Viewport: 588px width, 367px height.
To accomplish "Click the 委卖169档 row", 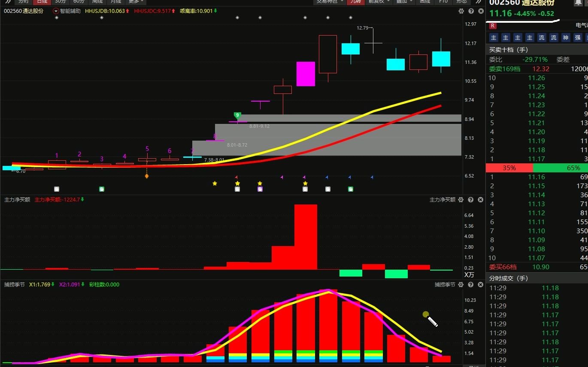I will coord(537,69).
